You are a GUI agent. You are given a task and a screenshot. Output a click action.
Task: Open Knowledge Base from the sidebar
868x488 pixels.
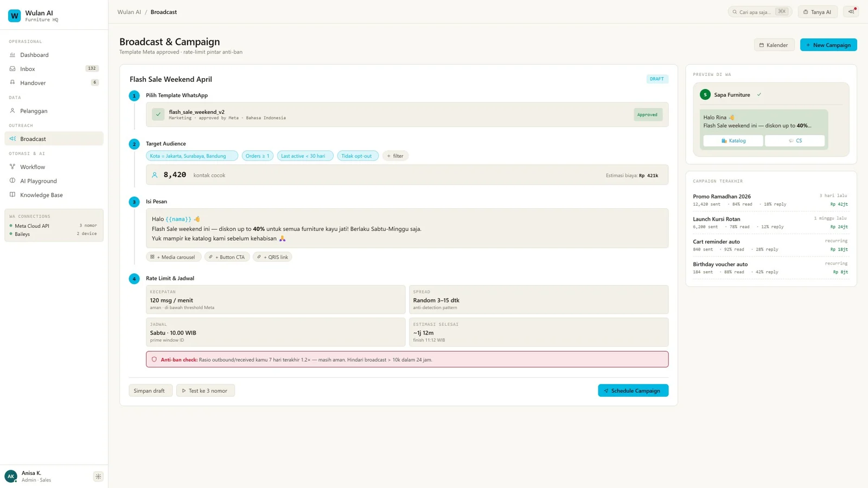coord(41,195)
